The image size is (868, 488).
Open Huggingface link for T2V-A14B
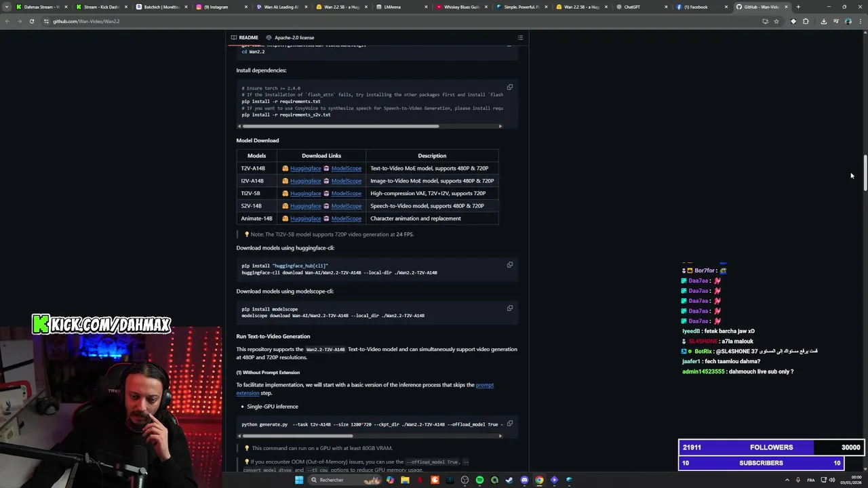click(x=305, y=168)
